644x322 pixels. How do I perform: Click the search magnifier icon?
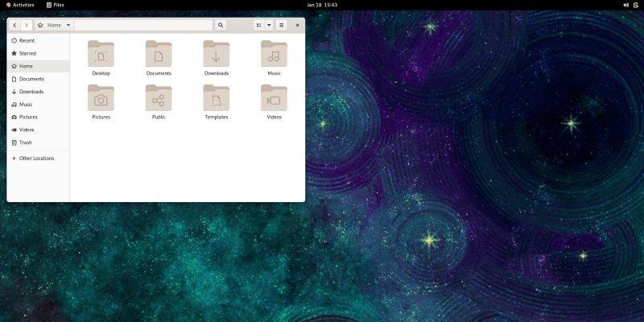click(221, 25)
